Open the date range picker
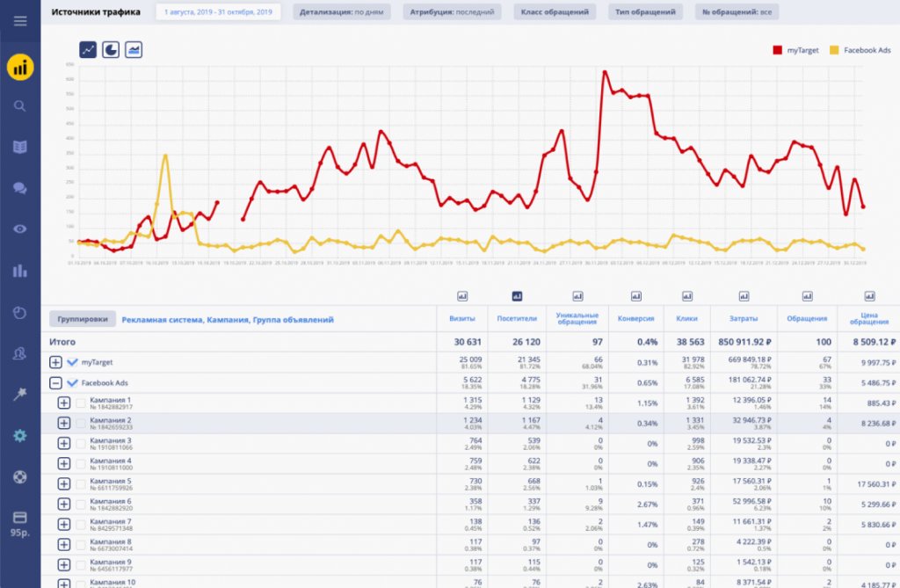 point(219,12)
